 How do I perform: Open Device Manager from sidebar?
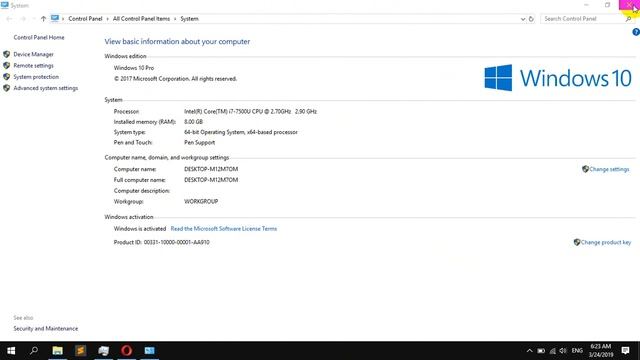pos(33,54)
